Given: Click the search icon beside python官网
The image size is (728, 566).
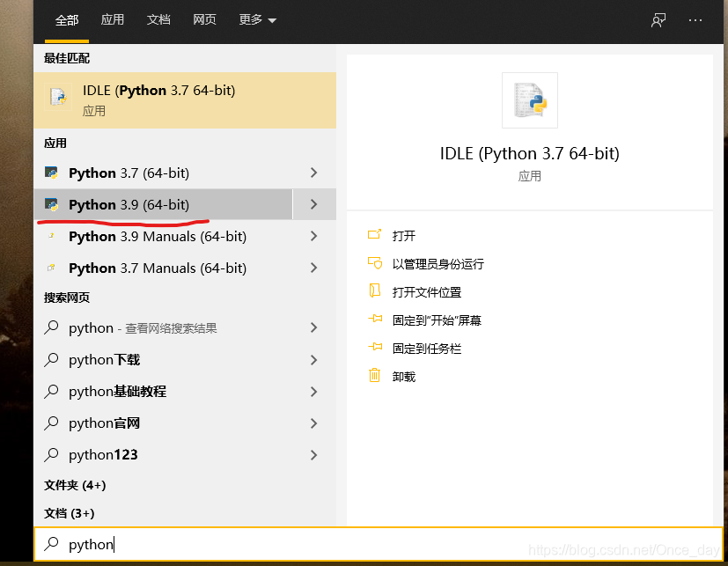Looking at the screenshot, I should [x=51, y=423].
